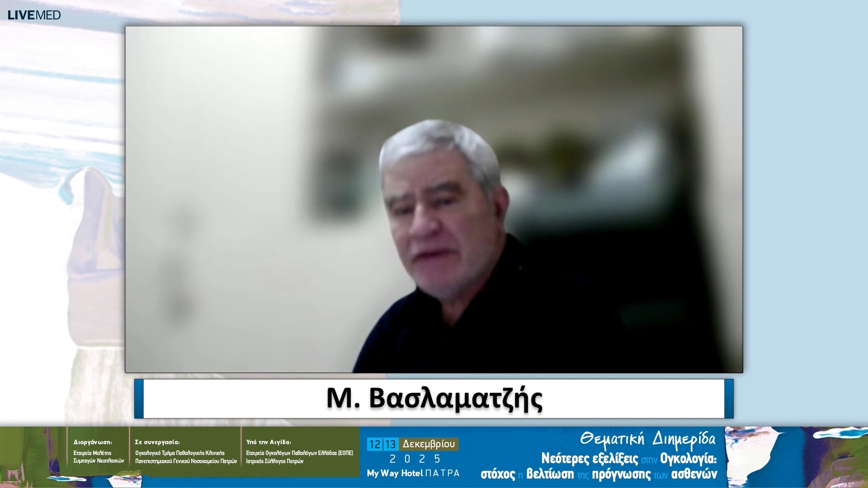Click Πανεπιστημιακού Γενικού Νοσοκομείου Πατρών text
This screenshot has height=488, width=868.
coord(186,461)
